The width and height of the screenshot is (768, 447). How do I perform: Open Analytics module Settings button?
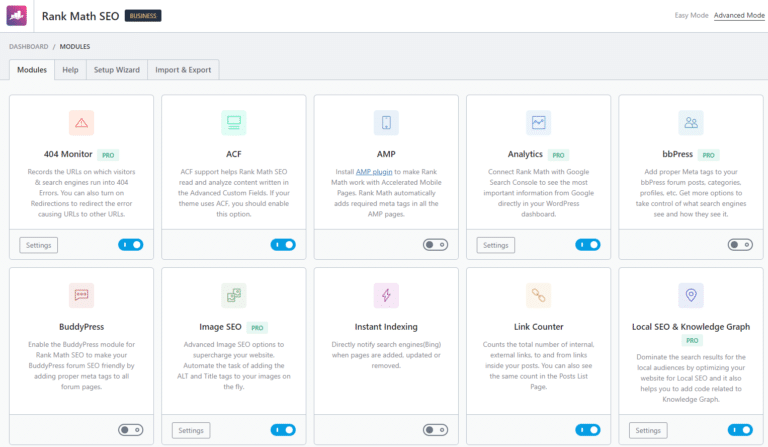coord(495,245)
